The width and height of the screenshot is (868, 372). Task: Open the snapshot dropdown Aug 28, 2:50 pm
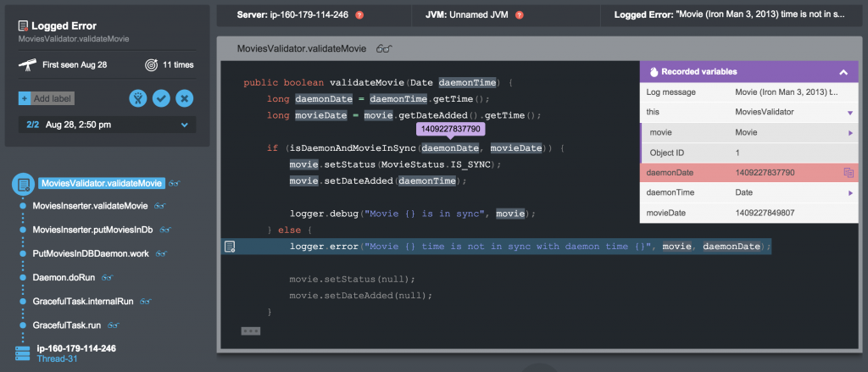click(107, 125)
